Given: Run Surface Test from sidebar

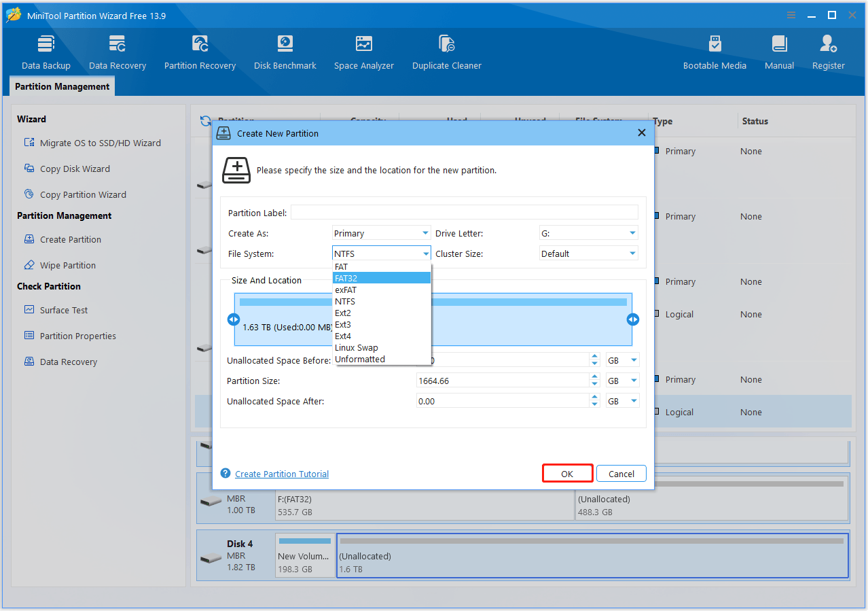Looking at the screenshot, I should click(x=56, y=310).
